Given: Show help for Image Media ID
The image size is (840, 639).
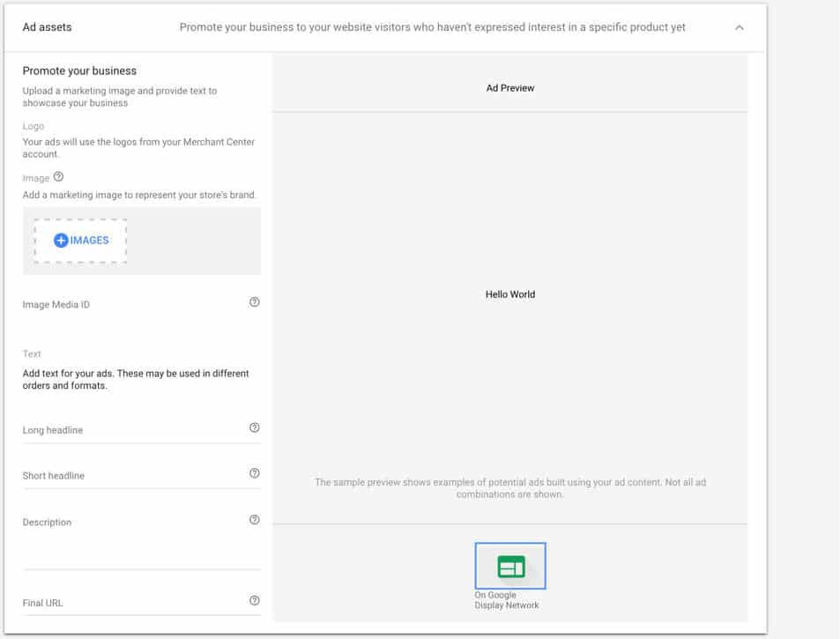Looking at the screenshot, I should click(x=255, y=302).
